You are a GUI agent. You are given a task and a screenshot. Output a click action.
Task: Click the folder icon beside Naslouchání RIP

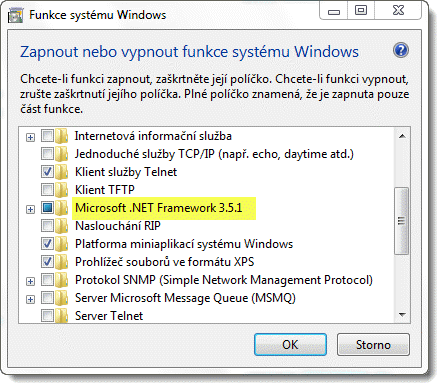click(62, 226)
